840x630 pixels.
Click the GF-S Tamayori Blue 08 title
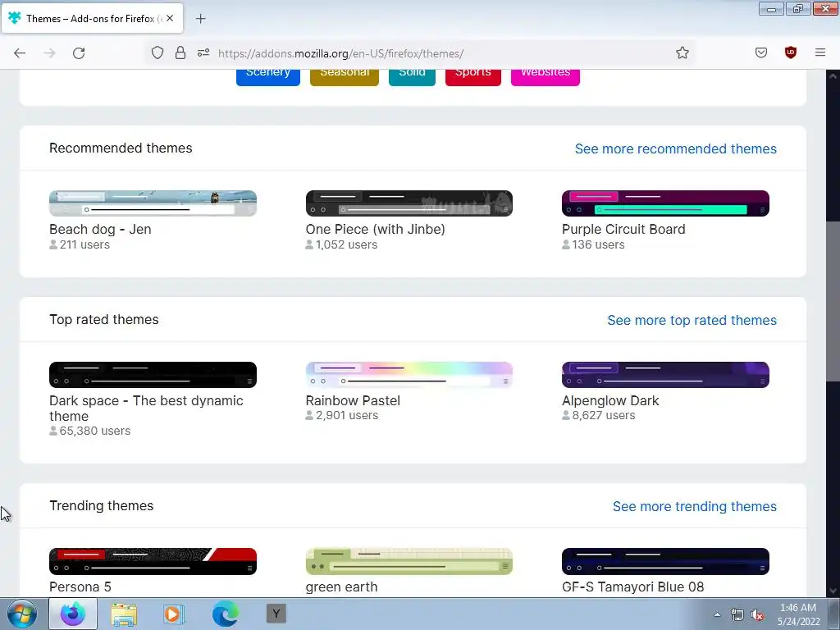[x=632, y=587]
